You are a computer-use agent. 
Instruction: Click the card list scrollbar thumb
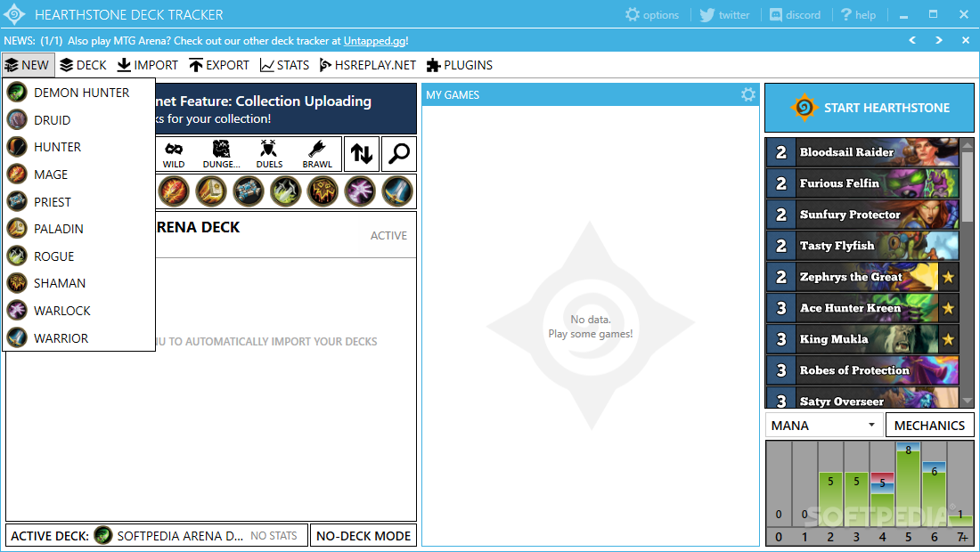(x=968, y=187)
